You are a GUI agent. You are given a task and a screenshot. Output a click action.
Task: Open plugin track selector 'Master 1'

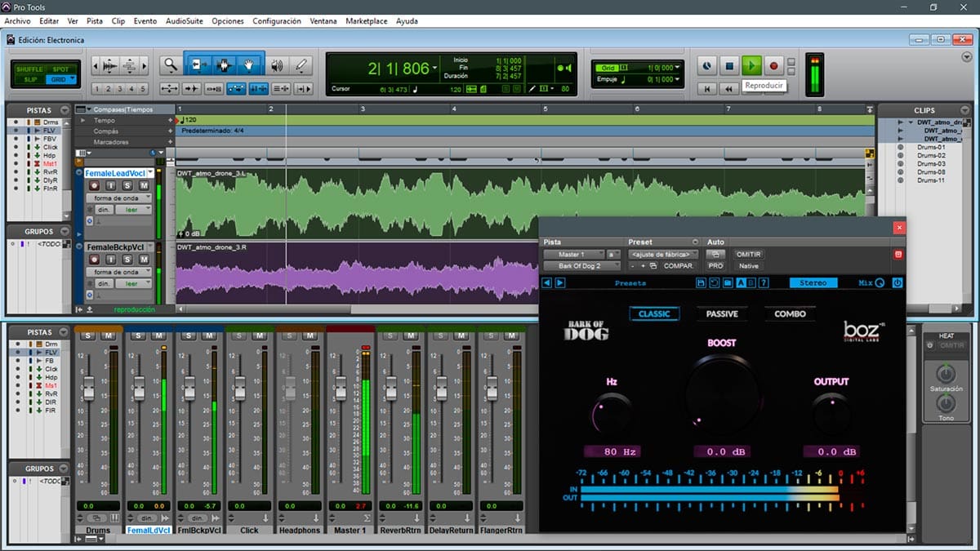coord(574,255)
